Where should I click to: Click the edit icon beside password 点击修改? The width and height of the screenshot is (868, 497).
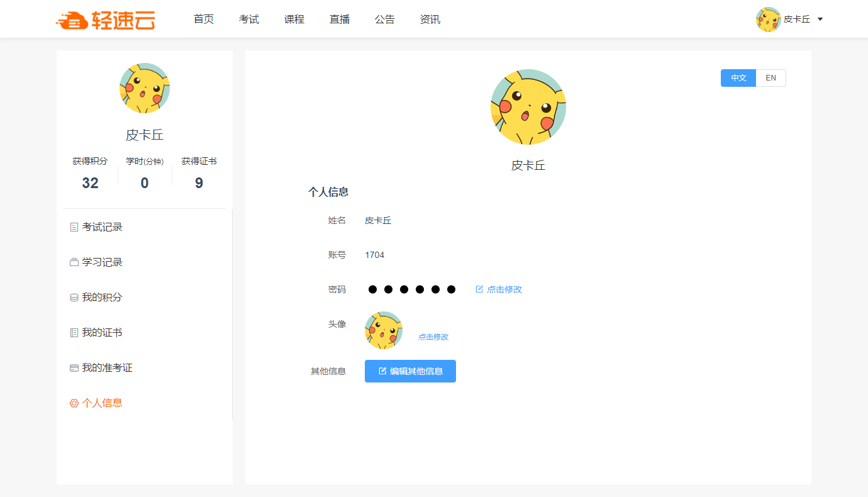tap(479, 289)
